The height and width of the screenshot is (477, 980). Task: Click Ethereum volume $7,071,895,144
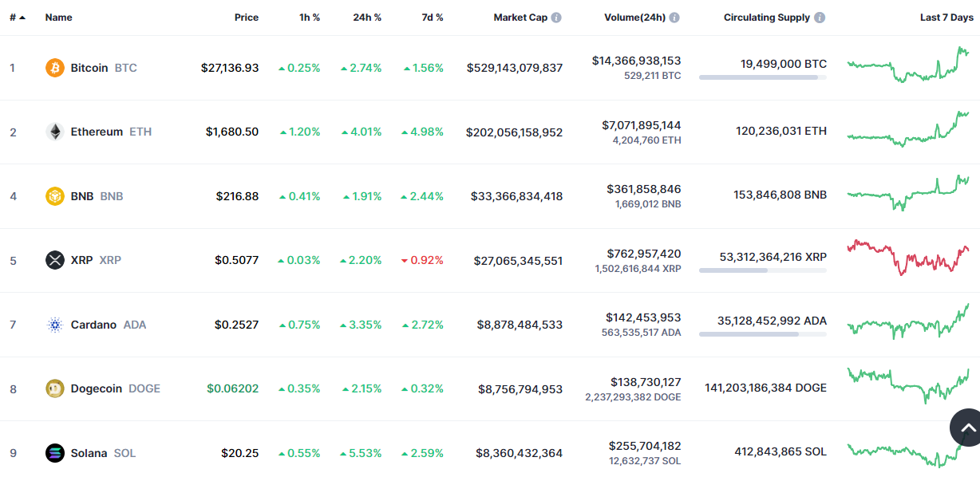point(642,125)
